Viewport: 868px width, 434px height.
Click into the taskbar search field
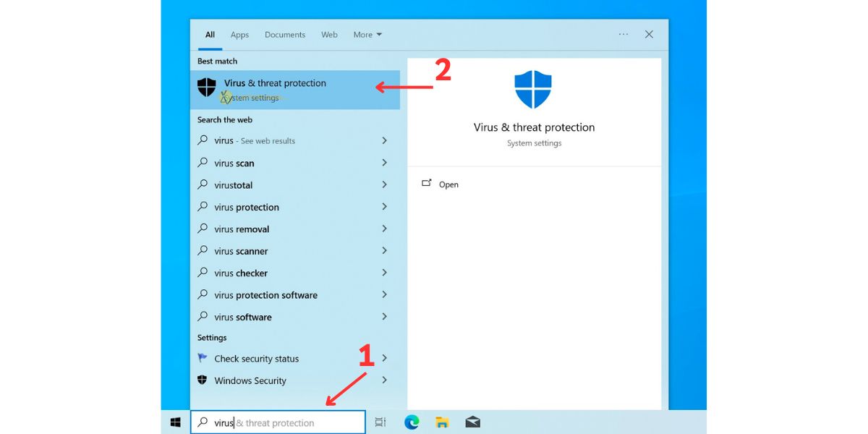point(278,422)
